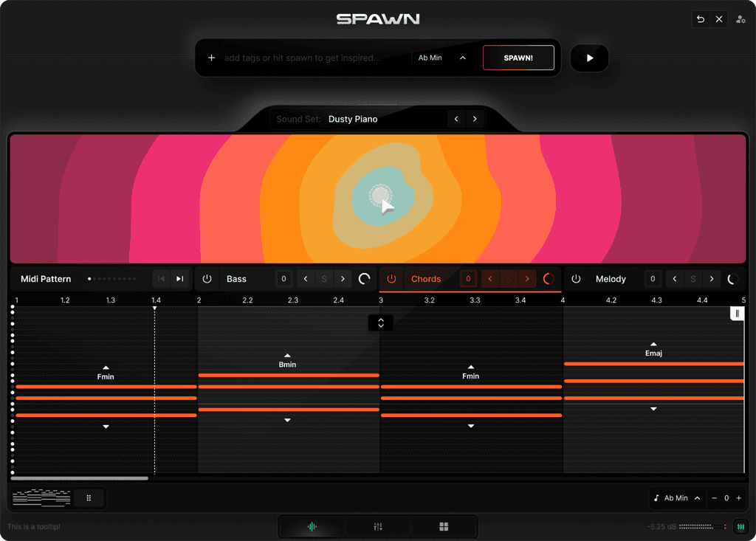The image size is (756, 541).
Task: Select the waveform visualizer icon at bottom center
Action: coord(310,526)
